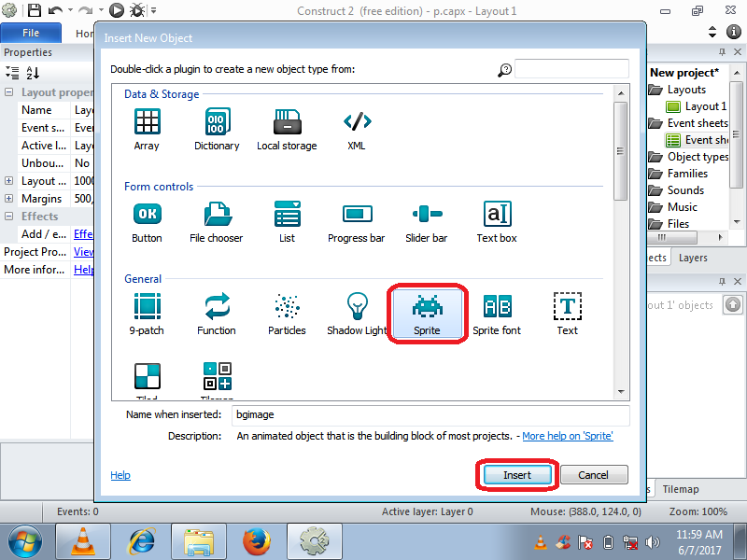Select the Dictionary plugin icon
The width and height of the screenshot is (747, 560).
pyautogui.click(x=218, y=121)
